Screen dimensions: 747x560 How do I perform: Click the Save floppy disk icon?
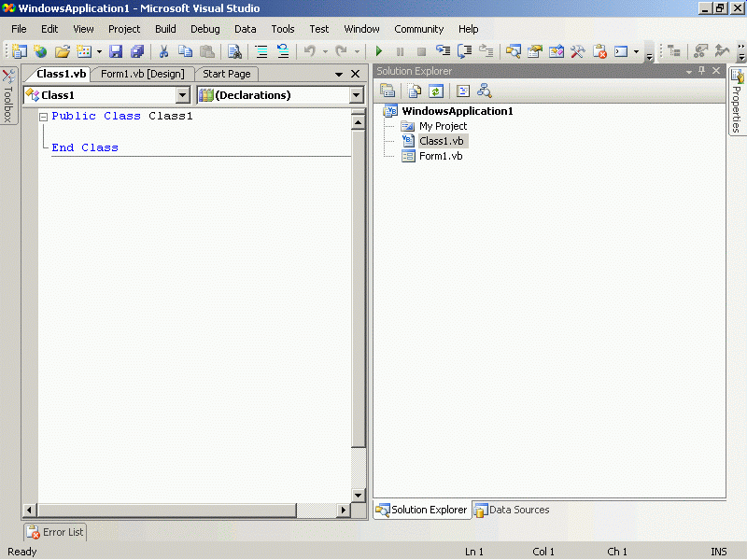point(116,52)
